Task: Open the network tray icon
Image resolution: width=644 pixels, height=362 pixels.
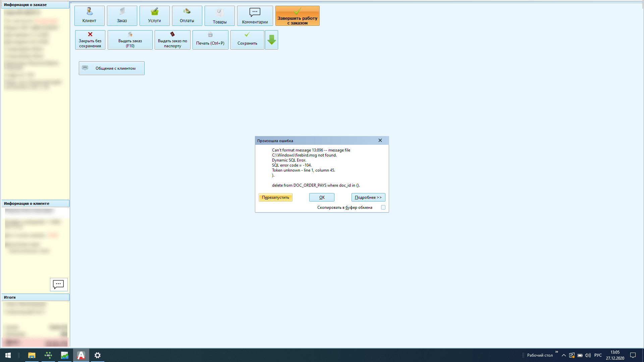Action: point(572,355)
